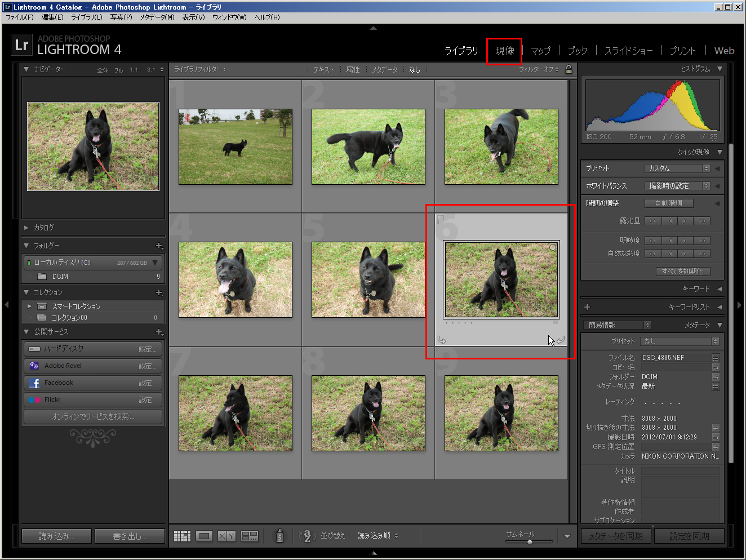This screenshot has height=560, width=746.
Task: Toggle the flag on photo 6
Action: [441, 219]
